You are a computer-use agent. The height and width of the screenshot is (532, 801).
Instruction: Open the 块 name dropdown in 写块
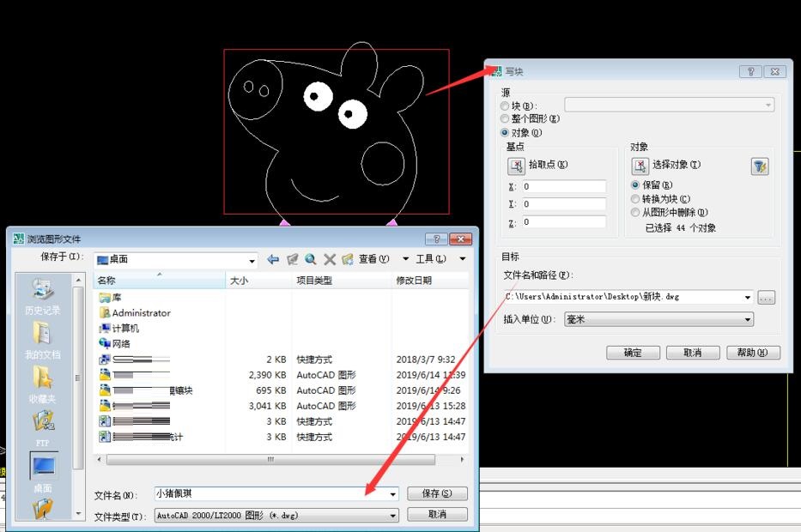[669, 105]
